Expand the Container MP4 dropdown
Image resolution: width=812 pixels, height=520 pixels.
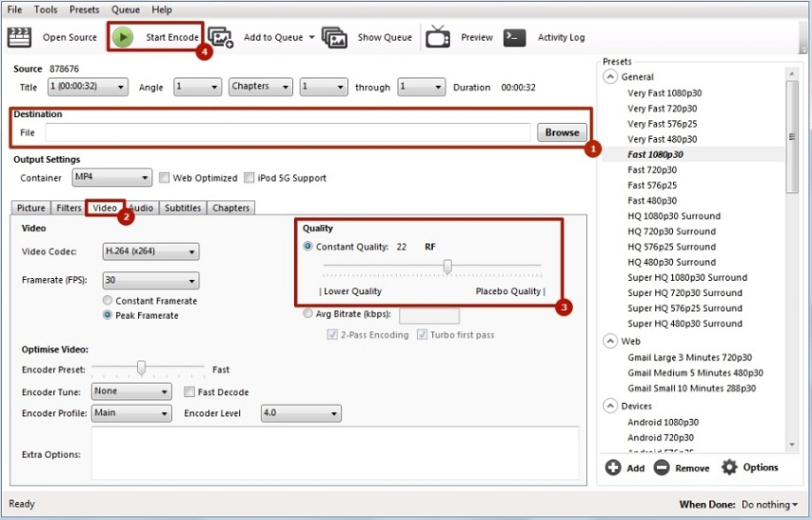[112, 178]
